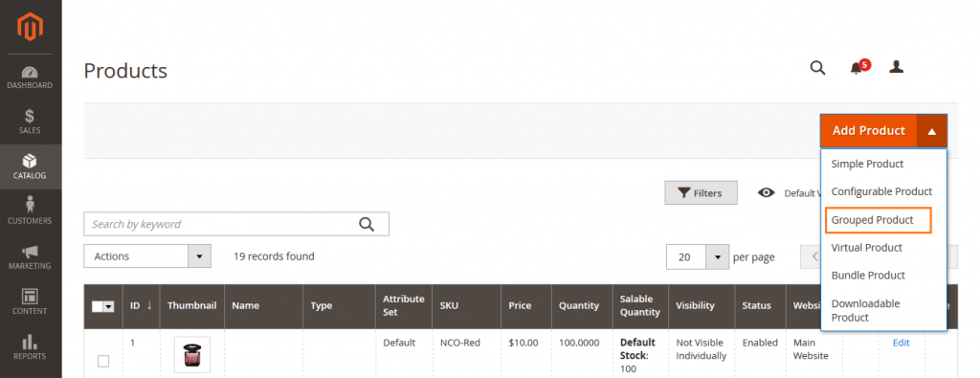Open the Dashboard sidebar item
The height and width of the screenshot is (378, 980).
point(30,77)
